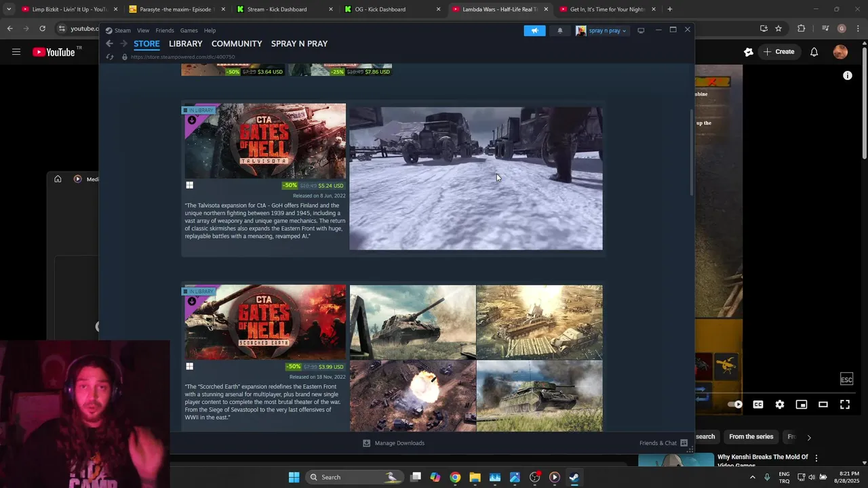This screenshot has width=868, height=488.
Task: Toggle YouTube autoplay switch
Action: coord(735,405)
